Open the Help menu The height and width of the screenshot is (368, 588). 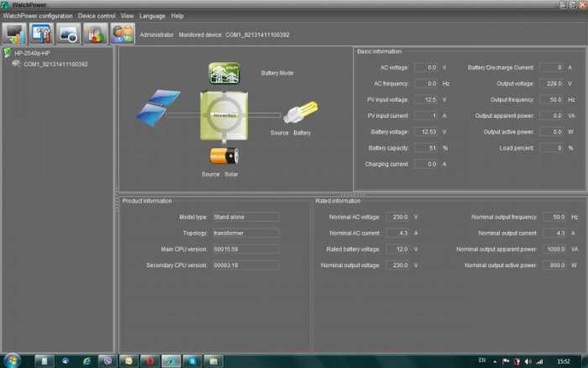pos(177,16)
